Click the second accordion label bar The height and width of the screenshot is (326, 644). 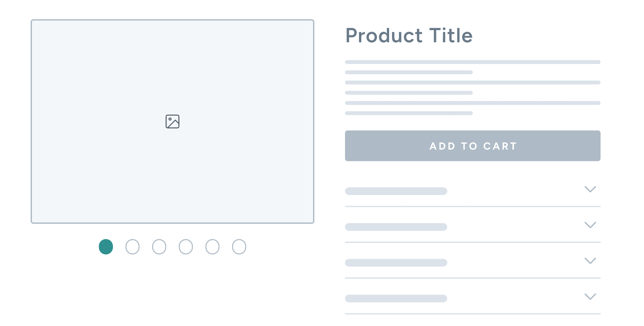pyautogui.click(x=396, y=227)
